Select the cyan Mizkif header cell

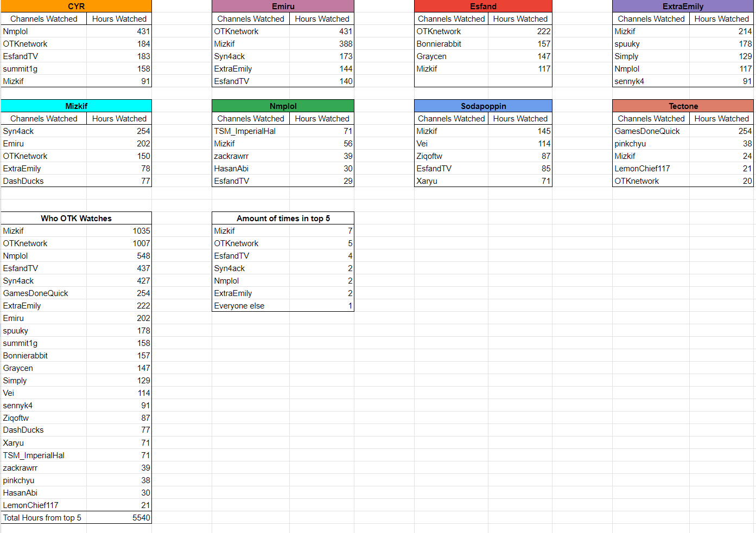point(76,106)
